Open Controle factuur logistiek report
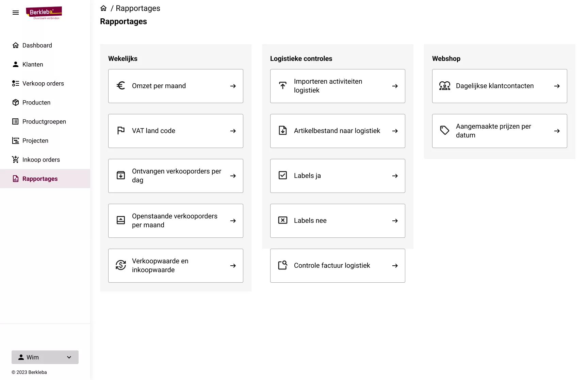588x380 pixels. [x=338, y=266]
